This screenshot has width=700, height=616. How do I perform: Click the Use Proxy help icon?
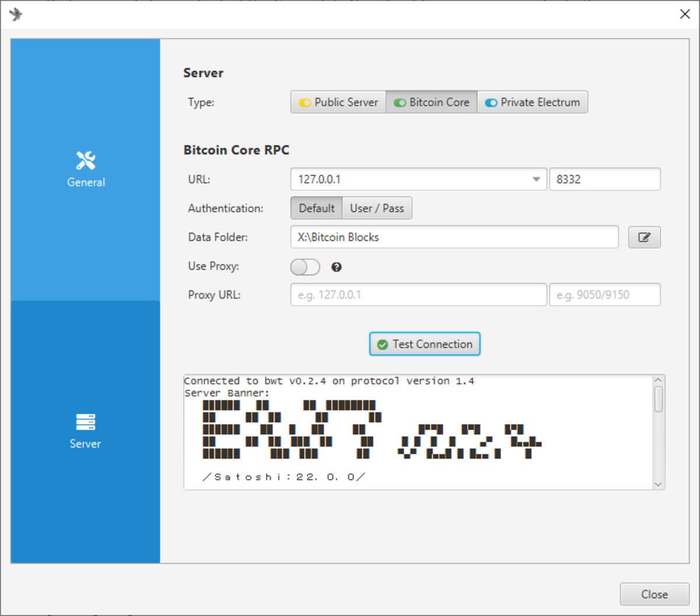337,267
